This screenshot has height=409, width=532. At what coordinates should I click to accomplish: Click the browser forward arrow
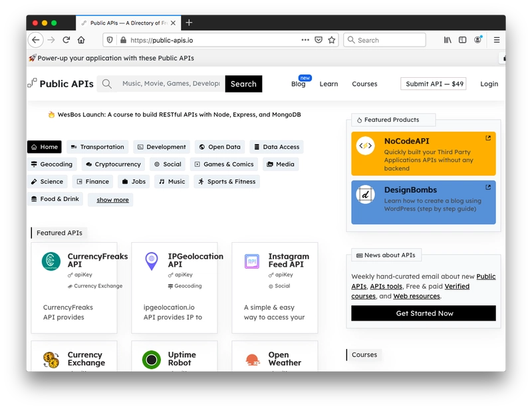(x=51, y=40)
